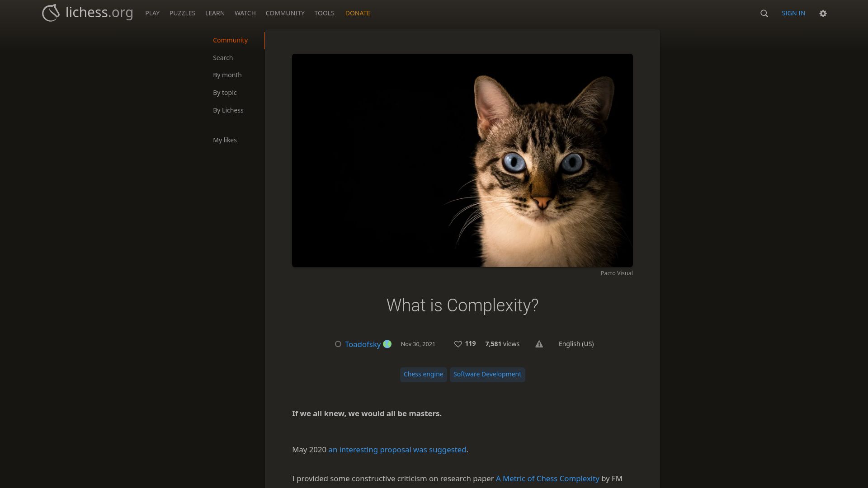868x488 pixels.
Task: Open the TOOLS menu
Action: pos(325,13)
